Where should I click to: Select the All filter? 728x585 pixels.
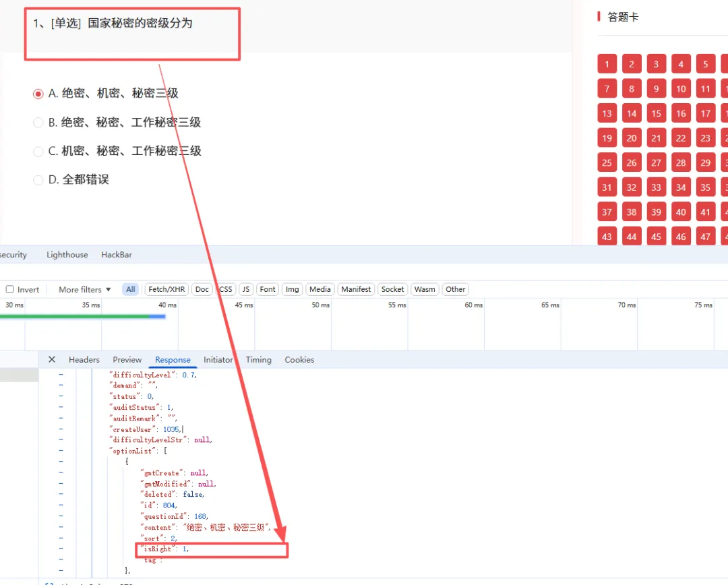point(131,289)
